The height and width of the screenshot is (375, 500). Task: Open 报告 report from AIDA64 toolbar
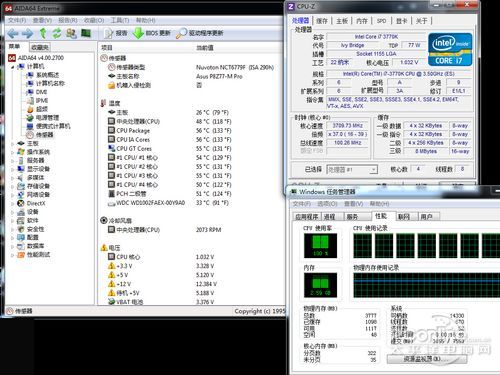pos(116,33)
